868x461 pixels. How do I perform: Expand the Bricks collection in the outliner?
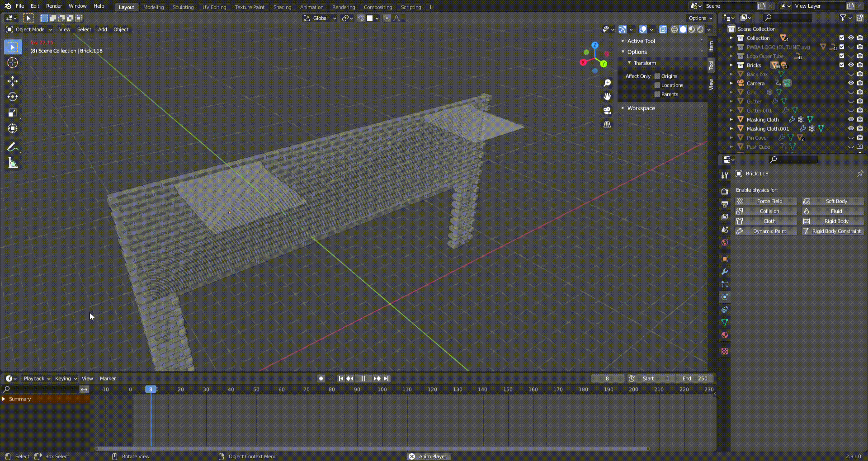[x=731, y=65]
